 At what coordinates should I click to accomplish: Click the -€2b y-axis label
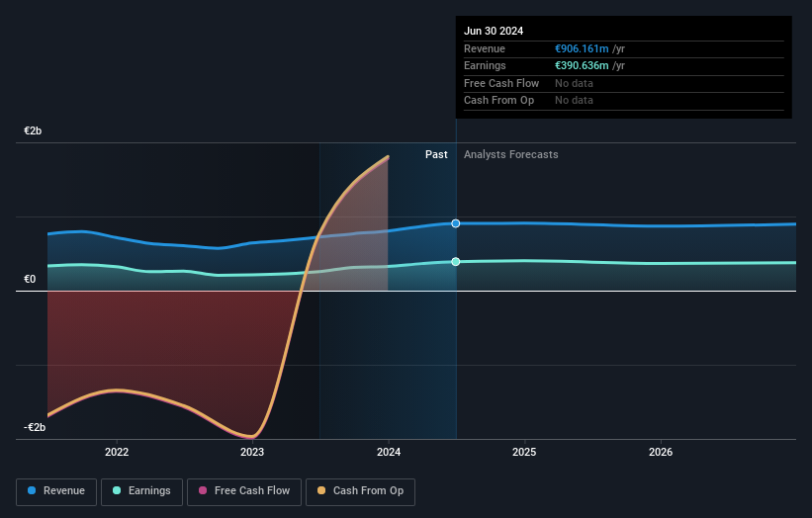click(x=35, y=427)
